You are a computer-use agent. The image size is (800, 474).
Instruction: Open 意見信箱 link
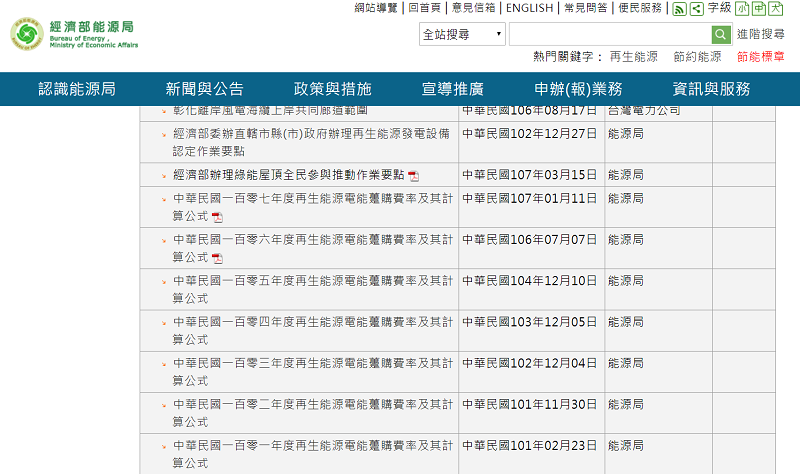pos(473,8)
